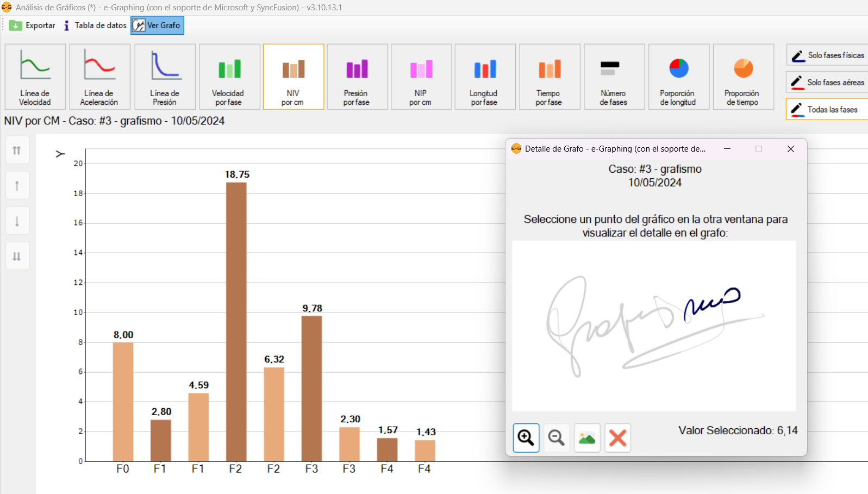Show the Proporción de longitud pie chart
Screen dimensions: 868x494
[x=678, y=77]
